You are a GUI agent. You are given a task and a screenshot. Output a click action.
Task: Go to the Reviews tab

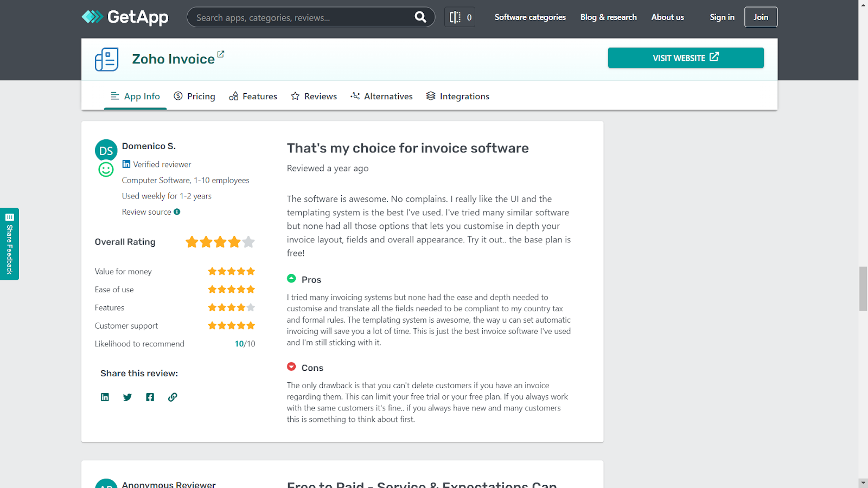click(x=314, y=97)
